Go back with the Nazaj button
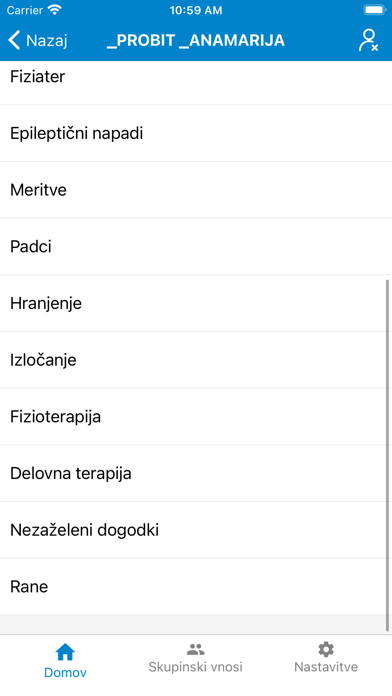Viewport: 392px width, 696px height. click(x=38, y=40)
